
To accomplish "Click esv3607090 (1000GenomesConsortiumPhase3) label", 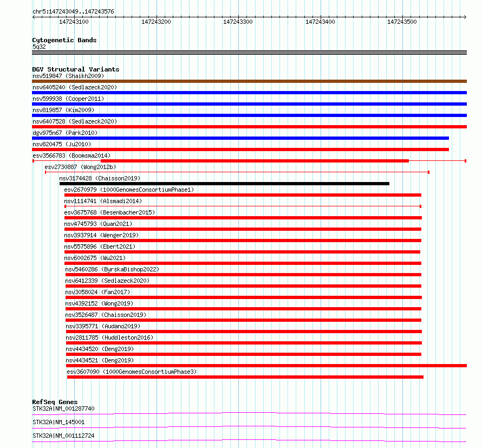I will (x=132, y=372).
